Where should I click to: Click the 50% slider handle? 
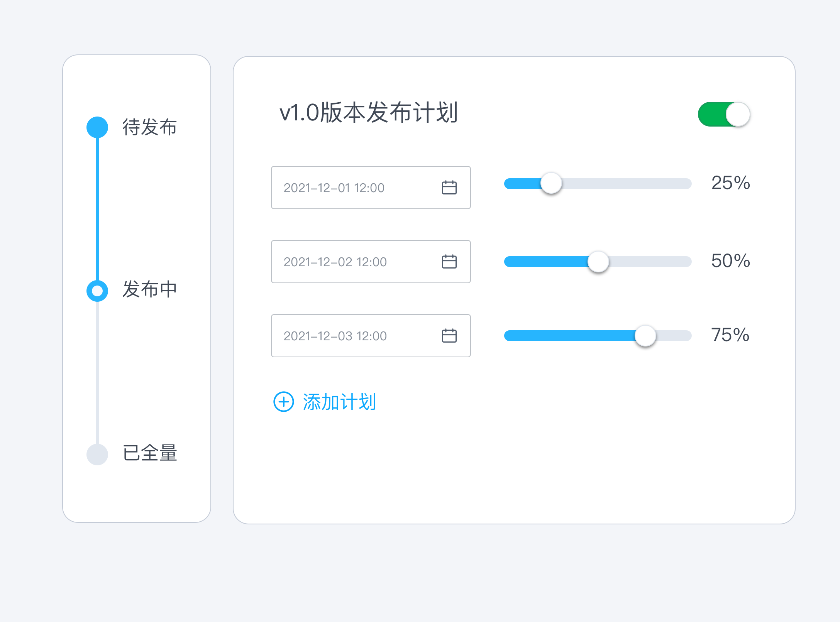click(598, 262)
